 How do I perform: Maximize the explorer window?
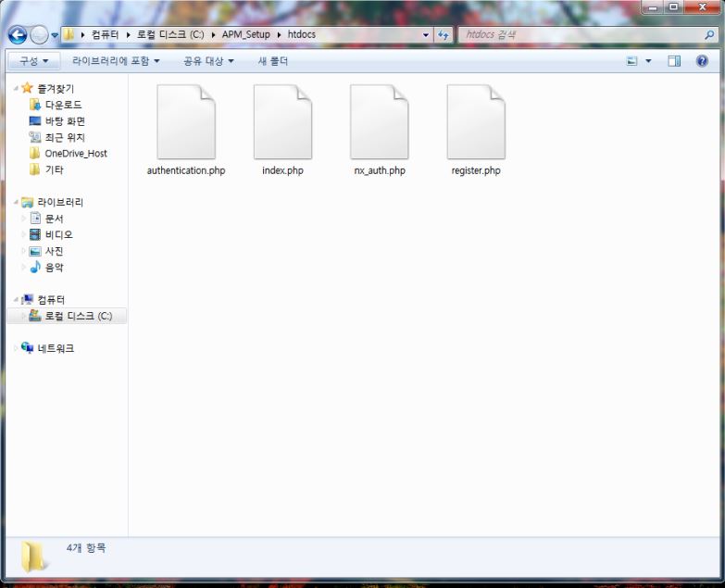coord(673,6)
